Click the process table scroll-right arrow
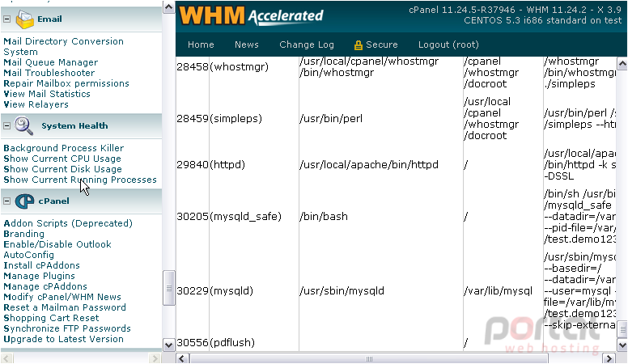Screen dimensions: 628x364 609,358
